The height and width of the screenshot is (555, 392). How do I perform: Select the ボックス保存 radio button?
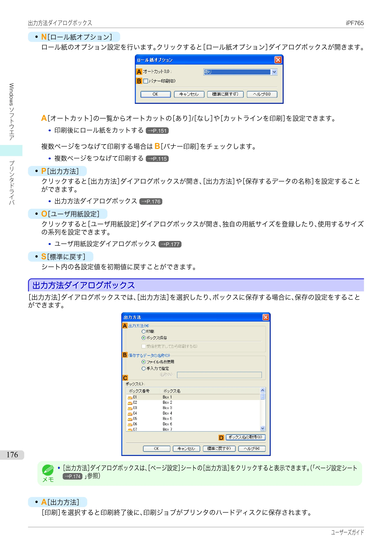(x=143, y=338)
